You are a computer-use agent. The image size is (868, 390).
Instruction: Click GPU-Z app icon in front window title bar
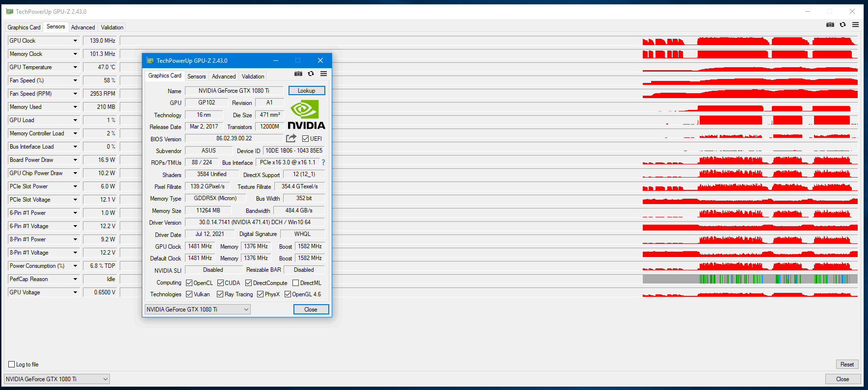coord(150,60)
